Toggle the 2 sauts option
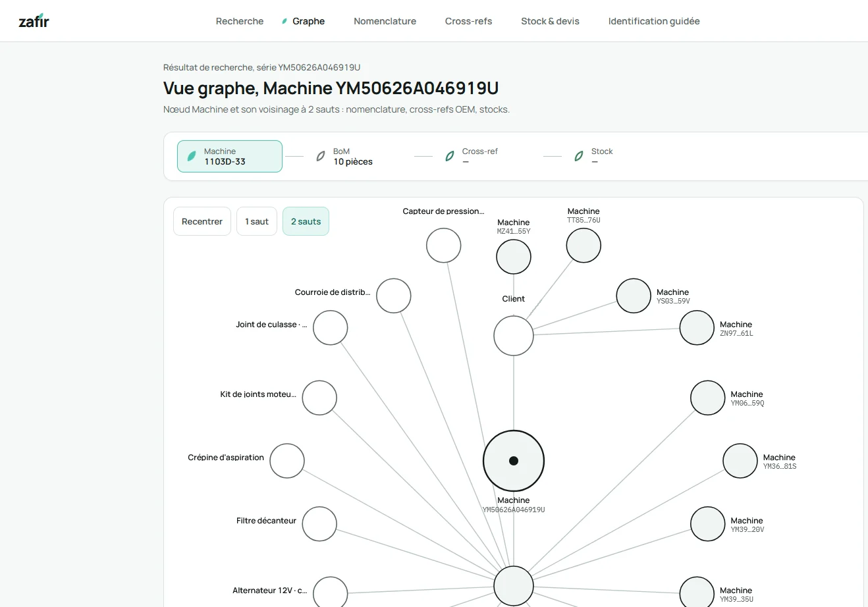Screen dimensions: 868x607 point(306,221)
